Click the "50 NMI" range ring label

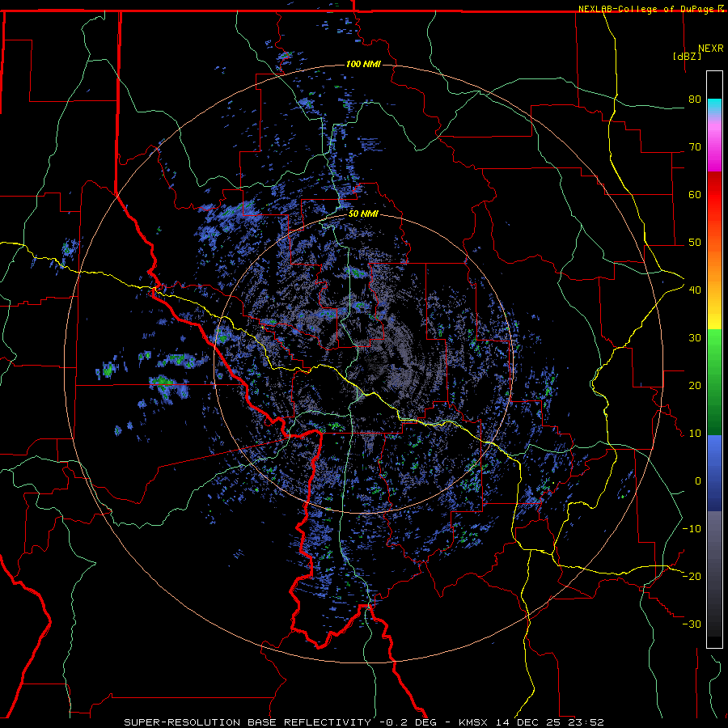(x=363, y=214)
